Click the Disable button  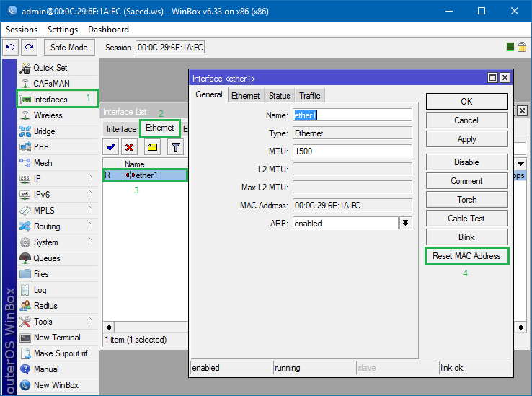click(x=466, y=162)
